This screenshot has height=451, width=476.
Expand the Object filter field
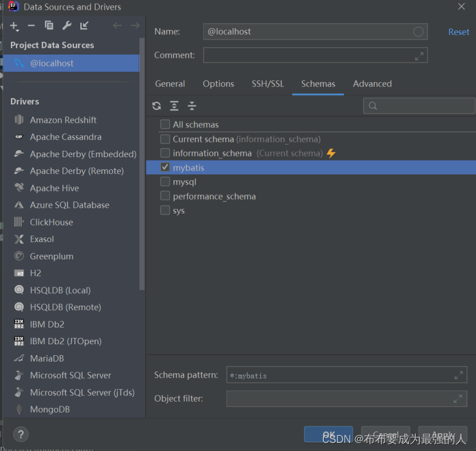coord(458,399)
